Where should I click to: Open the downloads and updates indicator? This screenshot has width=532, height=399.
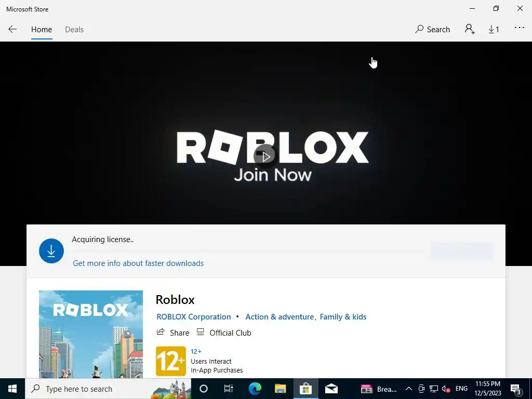coord(494,30)
